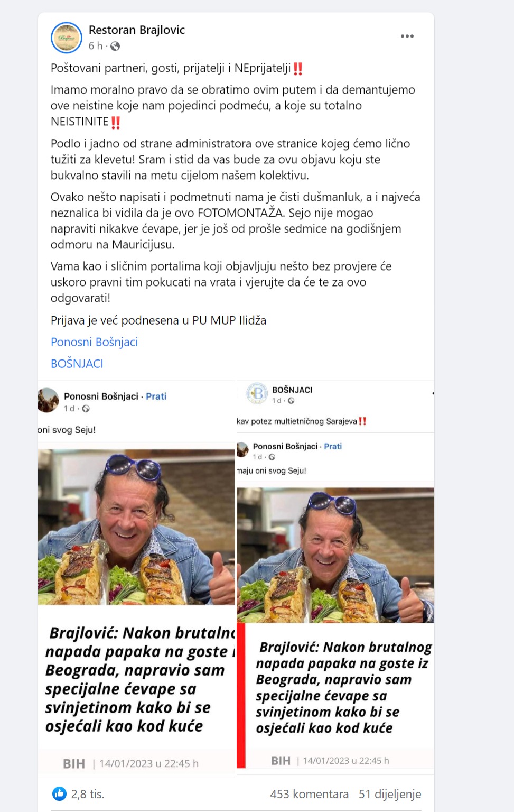Open the three-dot post options menu
Viewport: 514px width, 812px height.
click(x=407, y=36)
